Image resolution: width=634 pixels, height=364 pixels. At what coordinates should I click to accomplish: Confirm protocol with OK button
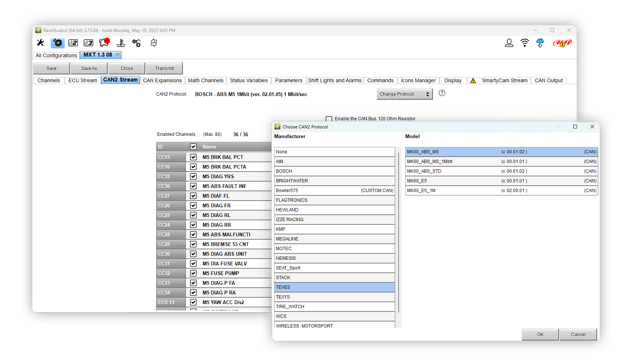(x=540, y=335)
